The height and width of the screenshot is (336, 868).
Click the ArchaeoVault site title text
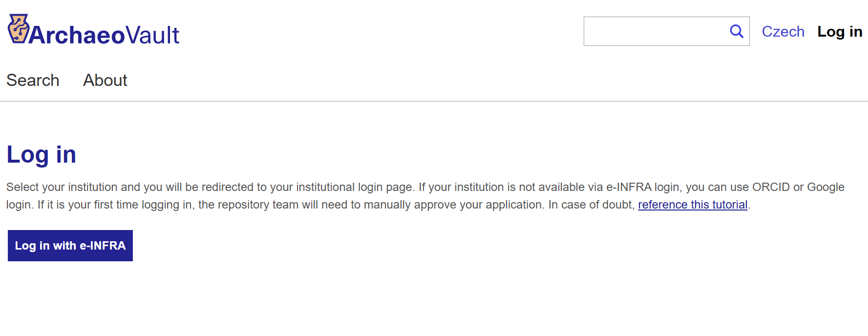[104, 35]
